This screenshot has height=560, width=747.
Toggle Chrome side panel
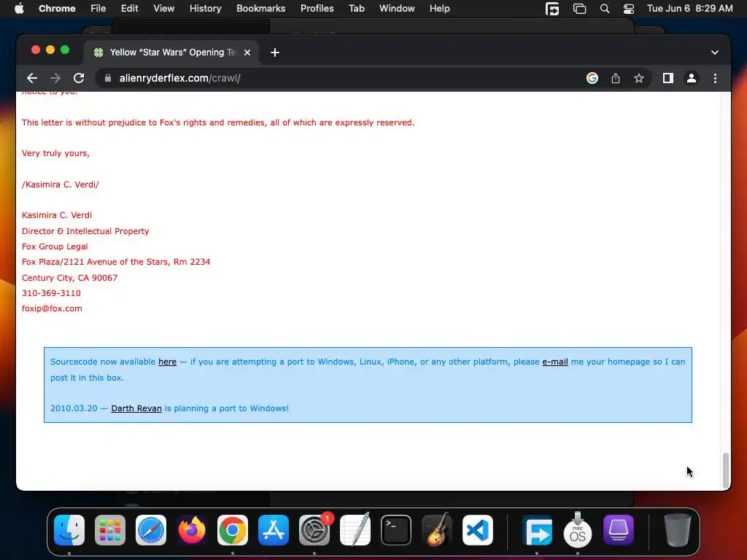pyautogui.click(x=668, y=78)
